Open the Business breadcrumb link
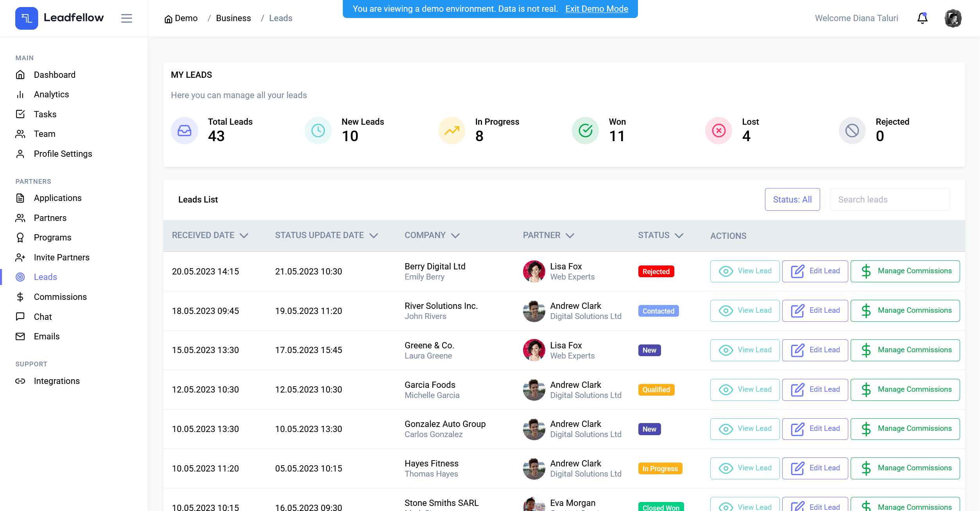Screen dimensions: 980x511 coord(233,18)
